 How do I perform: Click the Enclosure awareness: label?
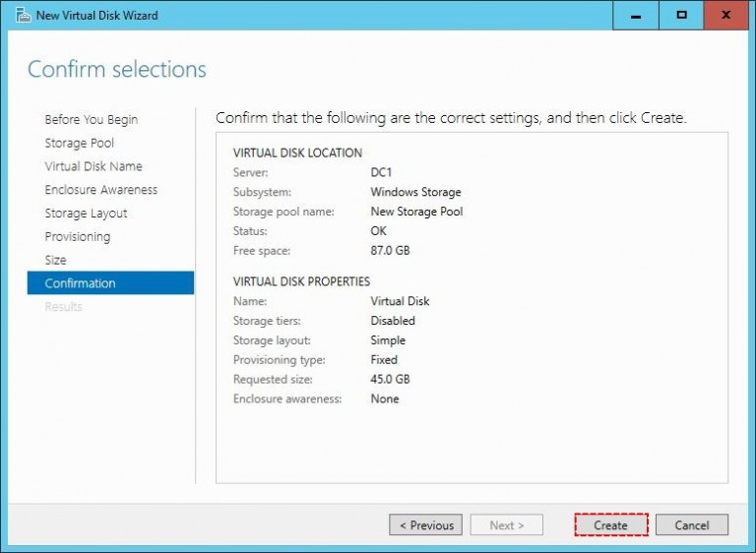287,399
